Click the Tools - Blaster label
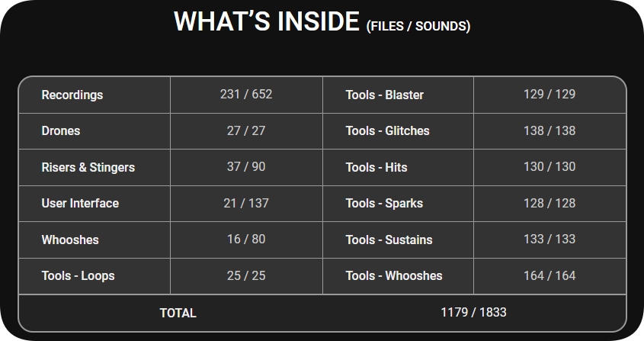Image resolution: width=644 pixels, height=341 pixels. coord(384,95)
